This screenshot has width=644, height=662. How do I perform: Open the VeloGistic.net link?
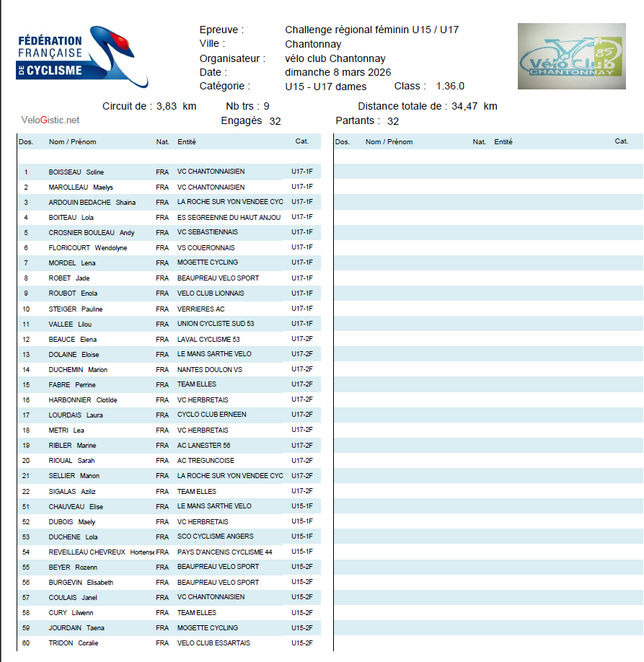point(50,120)
